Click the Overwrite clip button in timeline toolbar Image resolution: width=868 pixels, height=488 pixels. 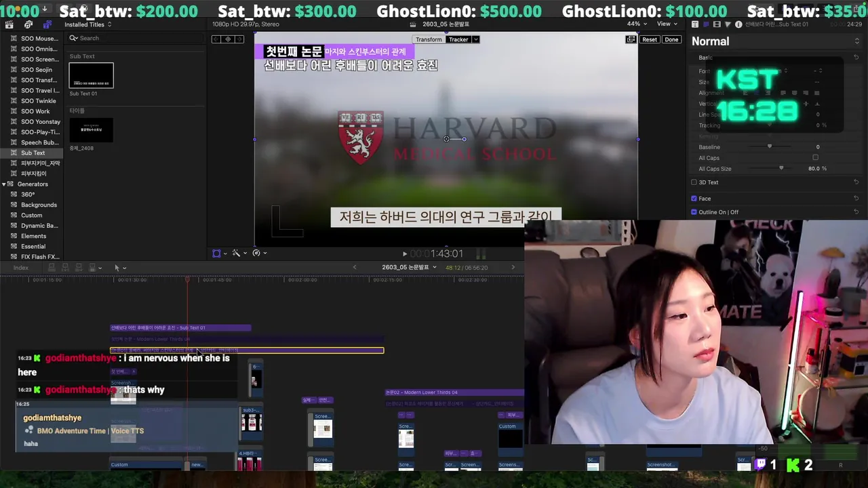click(x=93, y=268)
